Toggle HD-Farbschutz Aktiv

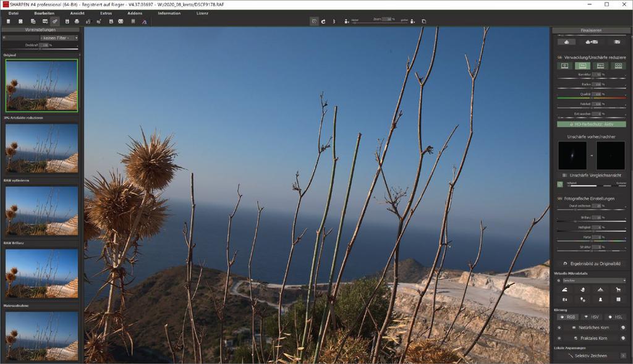(592, 124)
